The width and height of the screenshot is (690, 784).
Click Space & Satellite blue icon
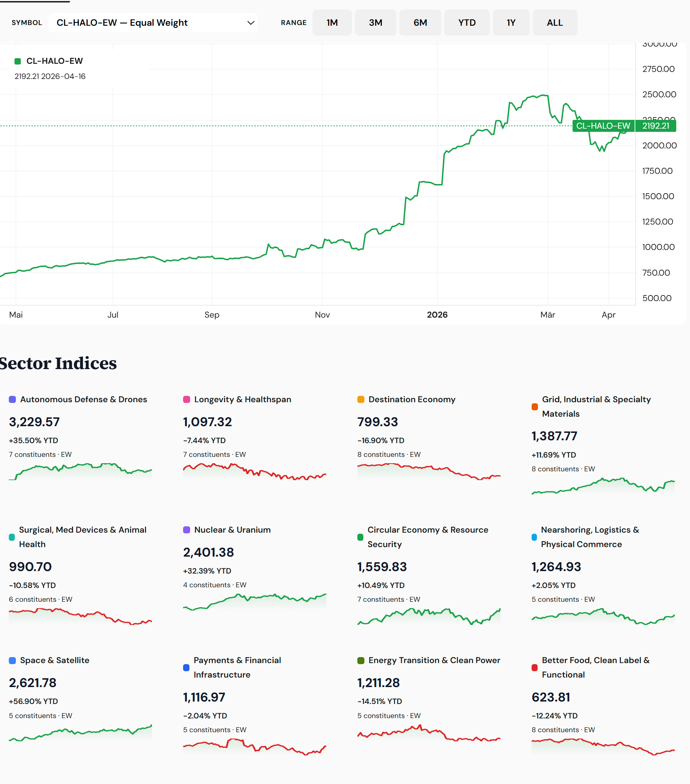click(12, 660)
